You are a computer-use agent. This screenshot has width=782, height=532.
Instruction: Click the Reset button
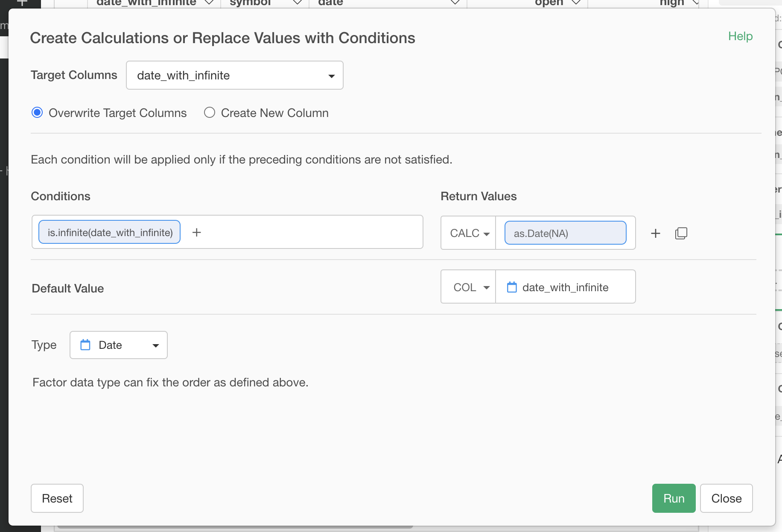[57, 498]
